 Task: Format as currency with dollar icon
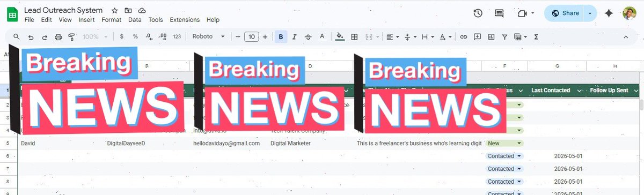point(122,37)
